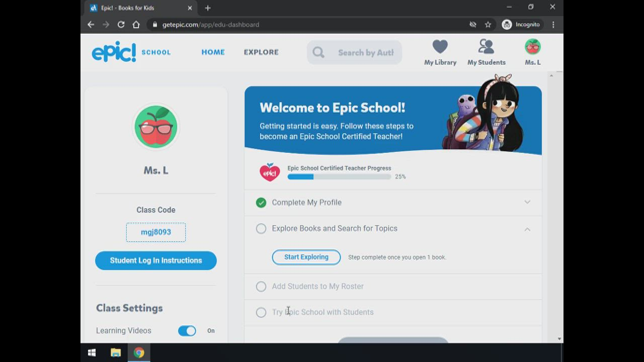
Task: Click the browser forward arrow
Action: click(x=106, y=24)
